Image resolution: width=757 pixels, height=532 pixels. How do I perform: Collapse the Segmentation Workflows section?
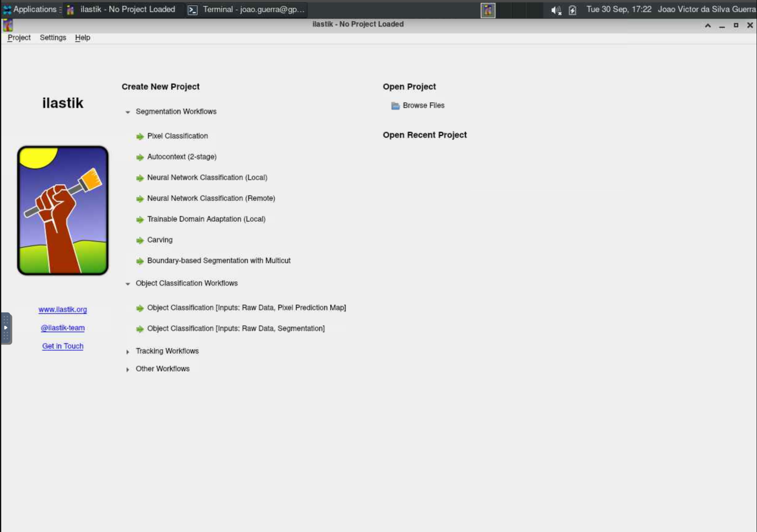click(x=128, y=112)
